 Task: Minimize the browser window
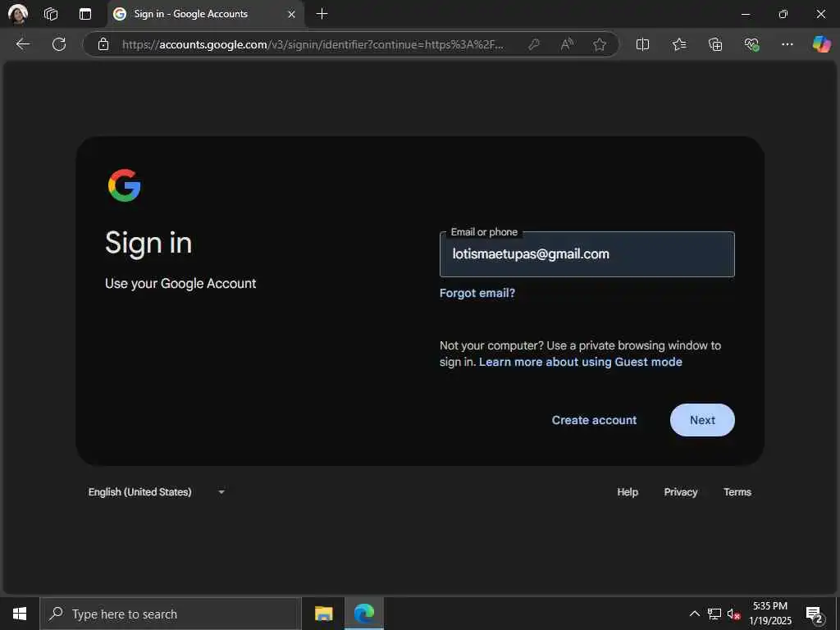tap(745, 15)
